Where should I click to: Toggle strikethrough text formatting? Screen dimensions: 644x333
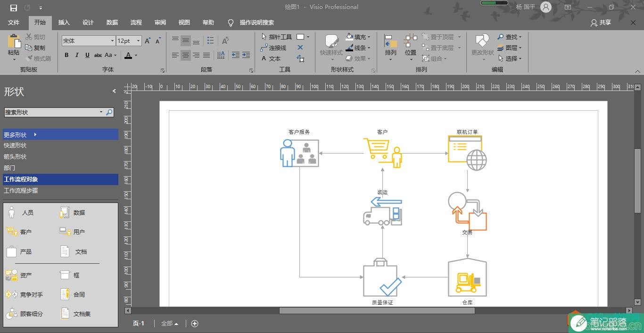tap(98, 55)
